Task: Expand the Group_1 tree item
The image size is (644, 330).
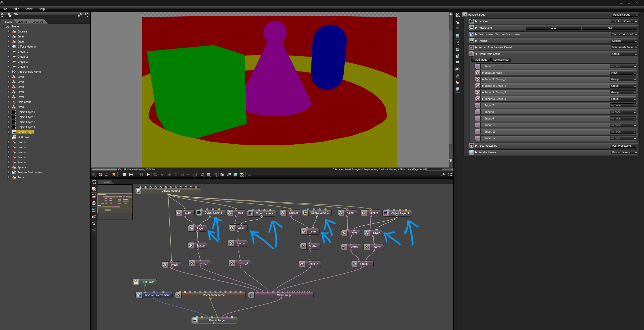Action: (x=8, y=52)
